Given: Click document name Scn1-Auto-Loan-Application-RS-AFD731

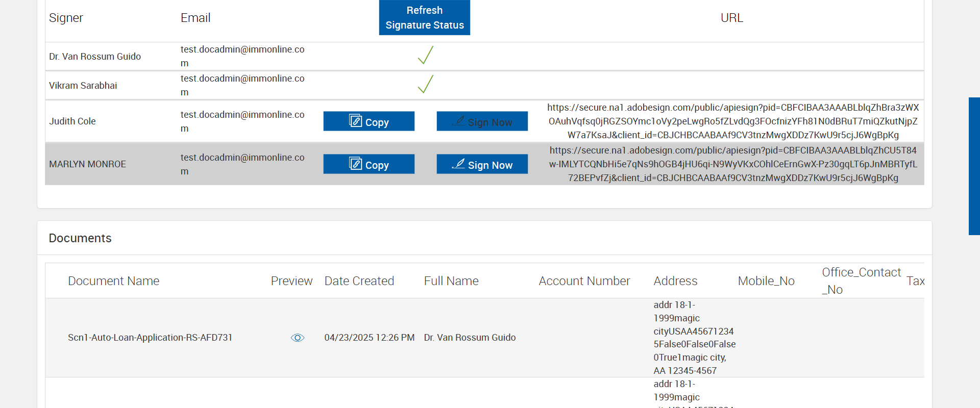Looking at the screenshot, I should [x=150, y=338].
